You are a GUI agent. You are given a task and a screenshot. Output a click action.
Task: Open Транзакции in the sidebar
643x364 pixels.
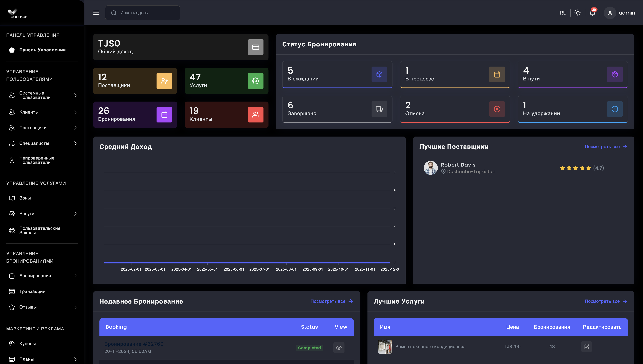tap(32, 292)
